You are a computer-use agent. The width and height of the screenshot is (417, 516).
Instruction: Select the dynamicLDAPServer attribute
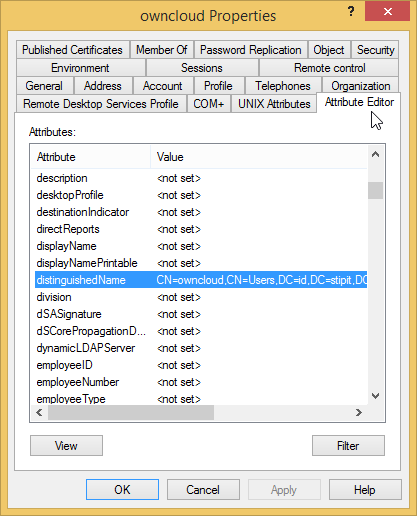pos(201,348)
